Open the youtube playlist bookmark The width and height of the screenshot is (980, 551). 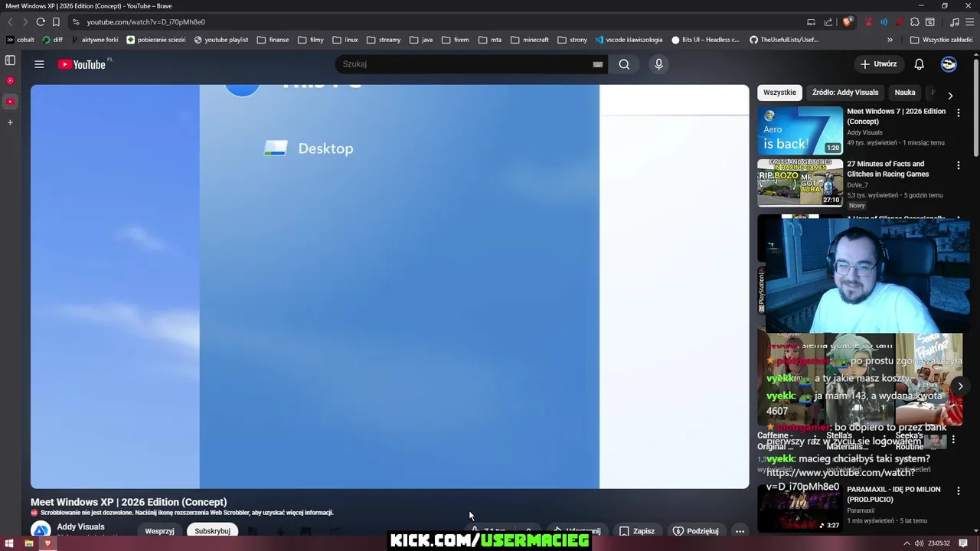coord(220,40)
